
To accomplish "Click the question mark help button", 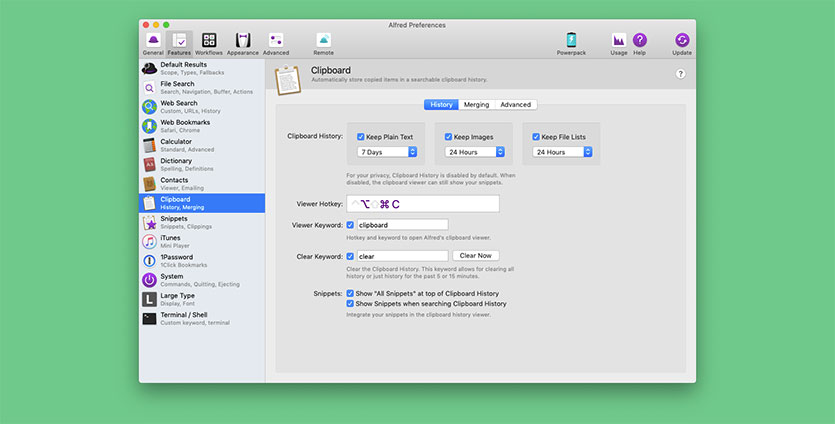I will 680,74.
